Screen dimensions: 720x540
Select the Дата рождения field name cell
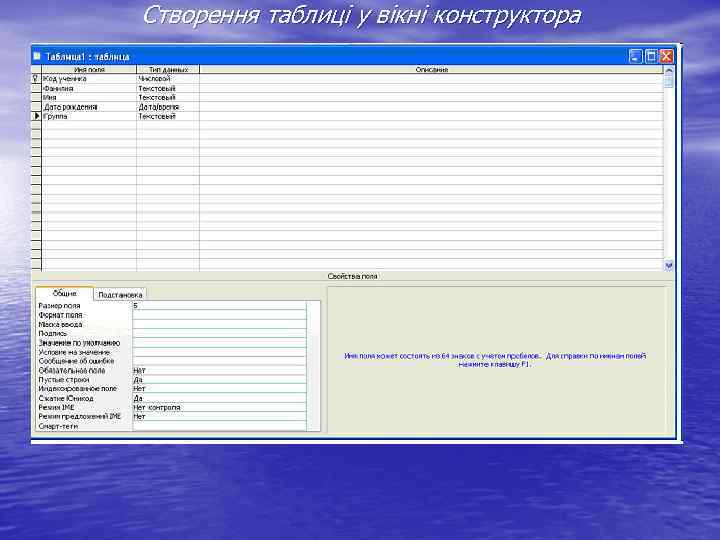point(89,107)
